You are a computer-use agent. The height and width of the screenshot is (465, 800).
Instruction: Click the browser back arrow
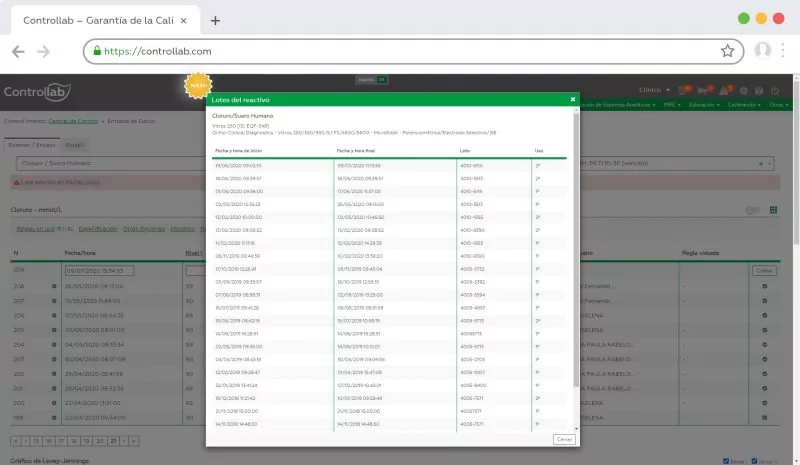coord(18,51)
